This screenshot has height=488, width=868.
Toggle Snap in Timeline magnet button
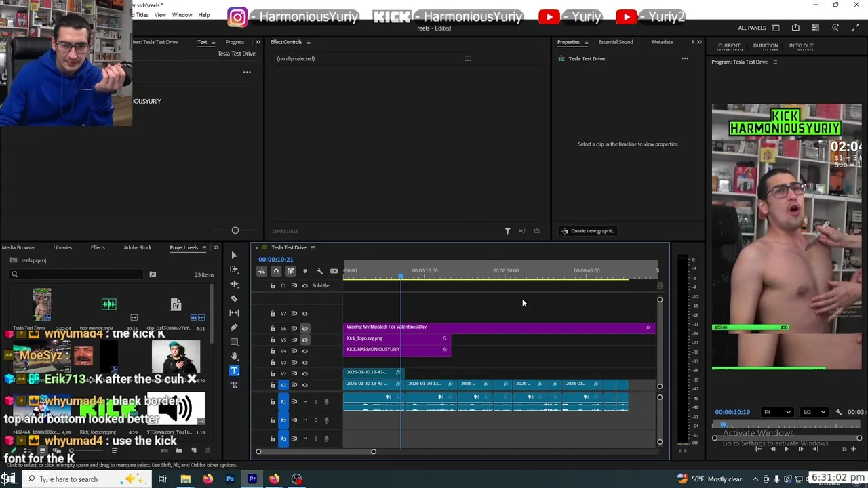tap(276, 271)
